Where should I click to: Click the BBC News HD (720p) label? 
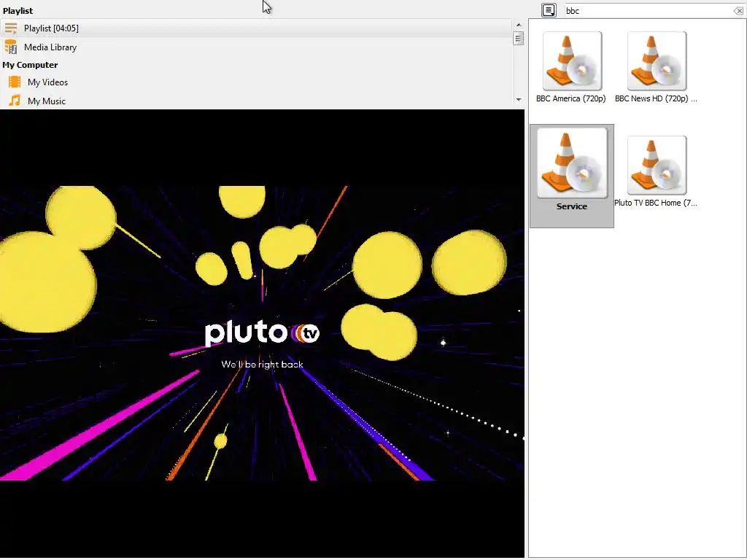[656, 98]
